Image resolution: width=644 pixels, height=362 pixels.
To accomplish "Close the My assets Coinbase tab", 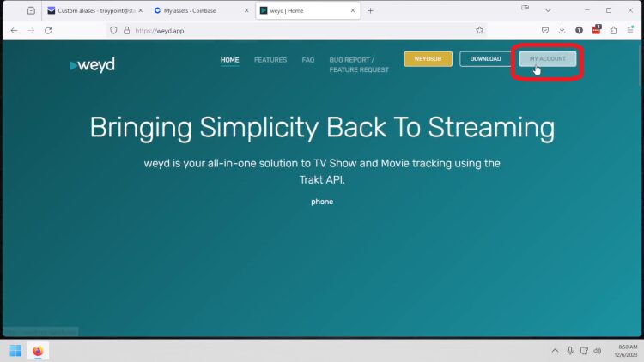I will 246,10.
